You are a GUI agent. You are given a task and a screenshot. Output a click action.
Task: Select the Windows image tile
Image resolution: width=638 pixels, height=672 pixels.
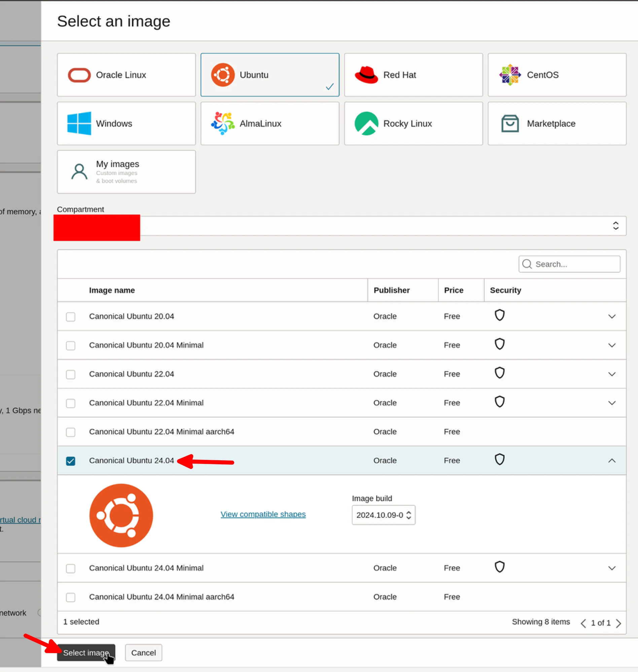pos(126,124)
